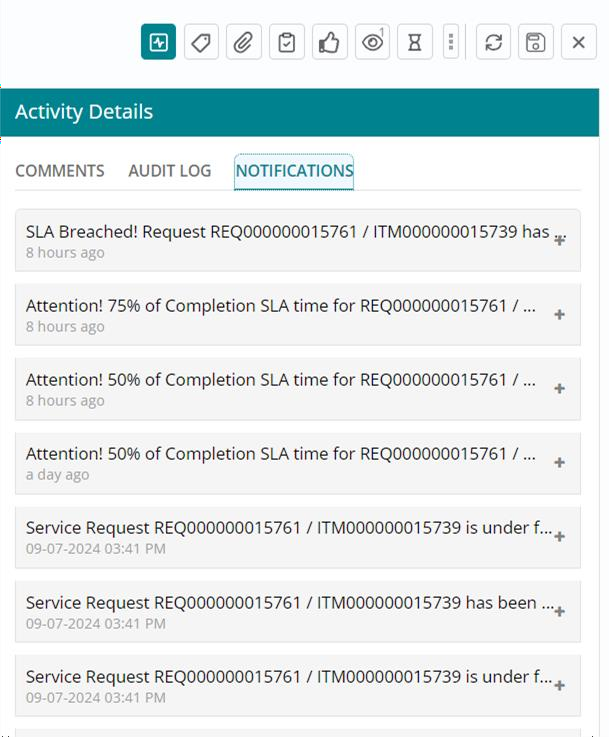Click the thumbs up approval icon

(329, 42)
